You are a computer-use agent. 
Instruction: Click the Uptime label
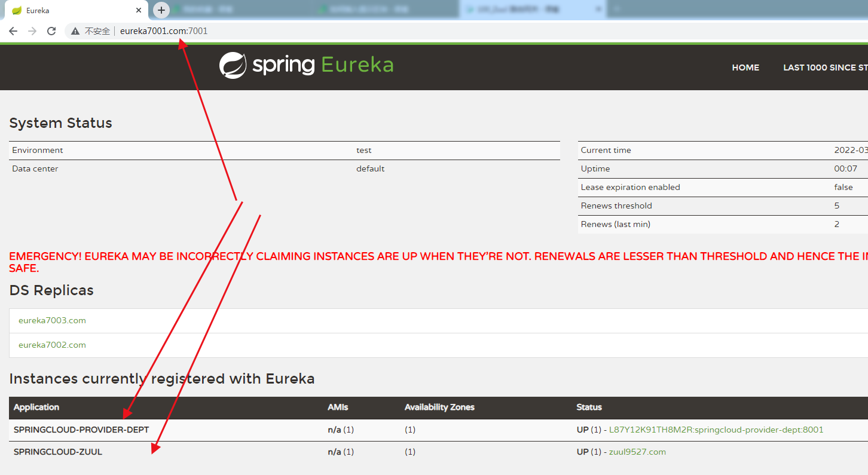[x=595, y=168]
